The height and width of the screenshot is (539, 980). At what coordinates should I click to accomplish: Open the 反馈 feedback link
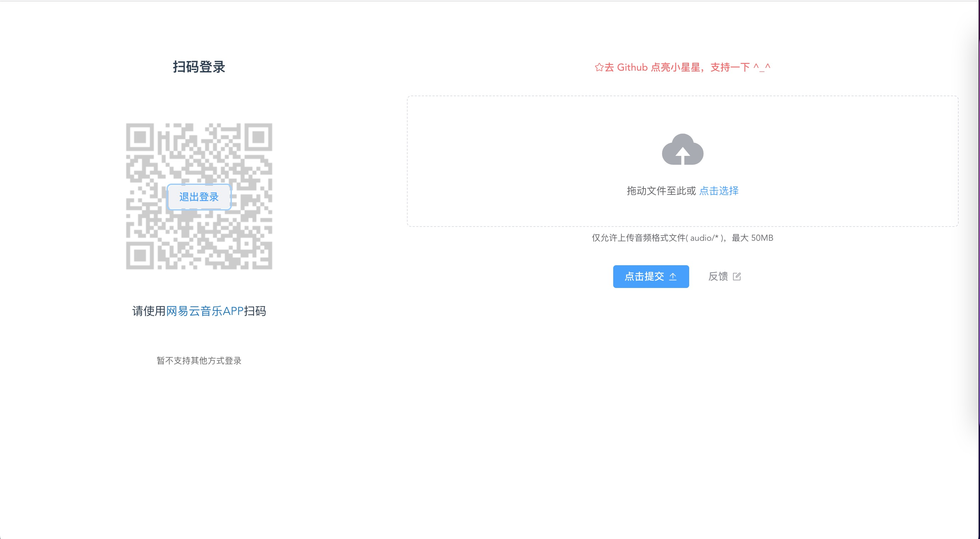[x=718, y=277]
